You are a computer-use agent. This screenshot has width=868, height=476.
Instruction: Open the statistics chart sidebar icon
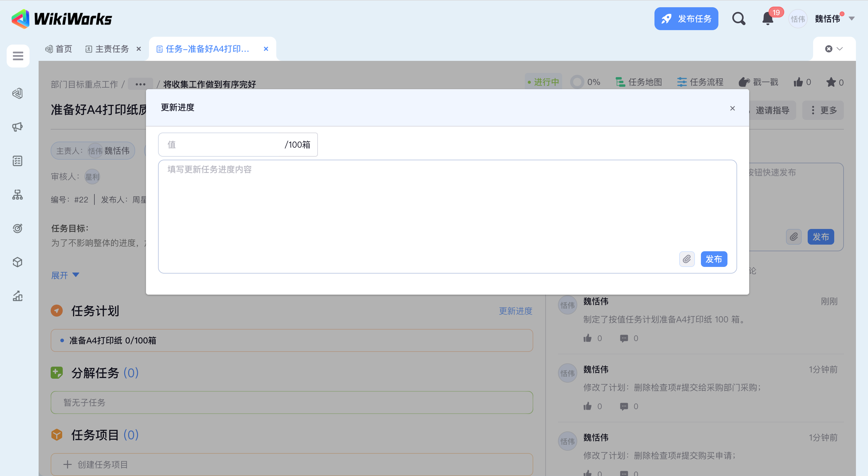click(x=17, y=296)
